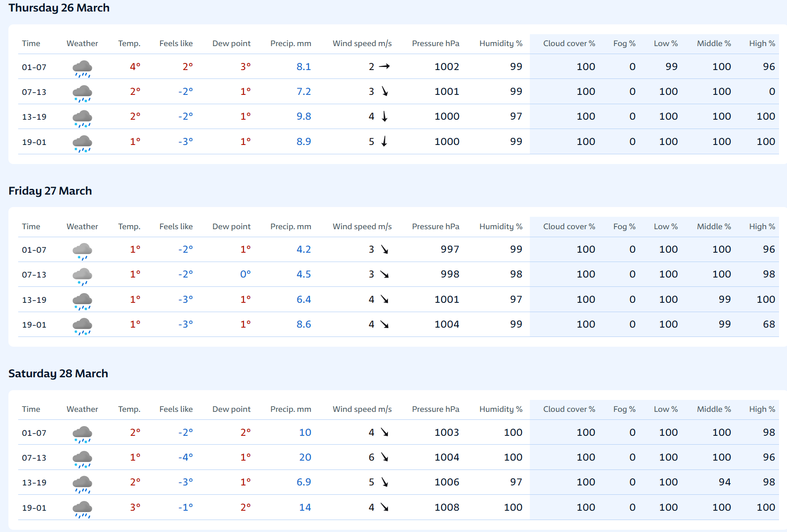Viewport: 787px width, 532px height.
Task: Click Thursday 13-19 sleet weather icon
Action: click(x=82, y=118)
